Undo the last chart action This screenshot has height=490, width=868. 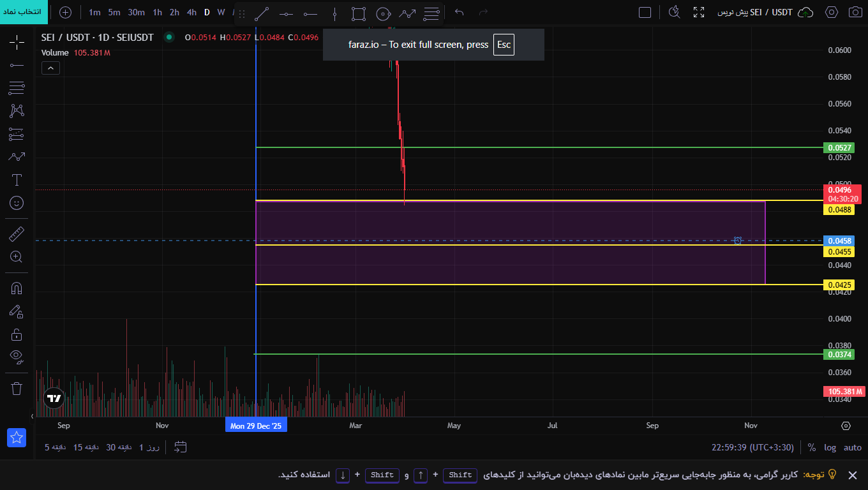point(460,12)
